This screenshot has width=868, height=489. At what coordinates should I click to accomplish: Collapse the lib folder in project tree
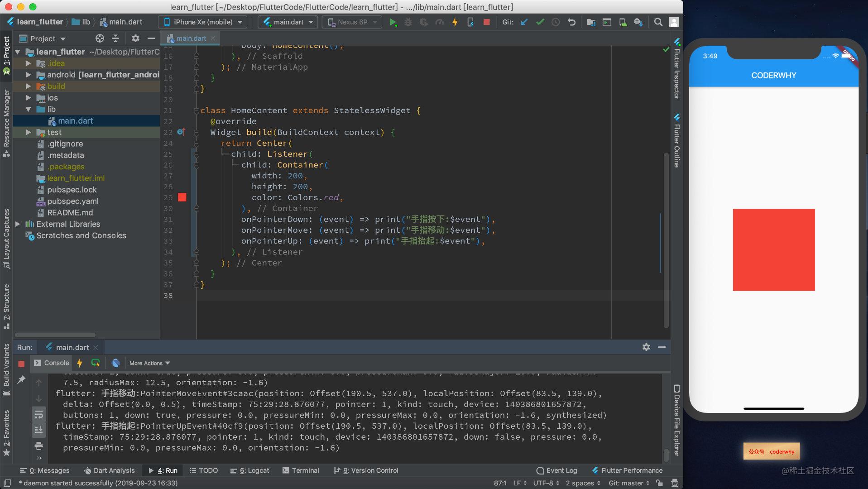[x=29, y=109]
